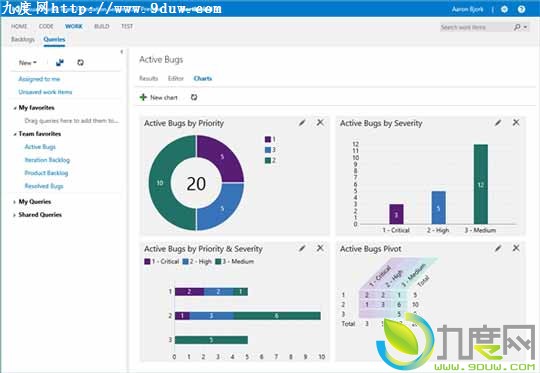Click the green plus New chart icon
540x373 pixels.
(143, 97)
